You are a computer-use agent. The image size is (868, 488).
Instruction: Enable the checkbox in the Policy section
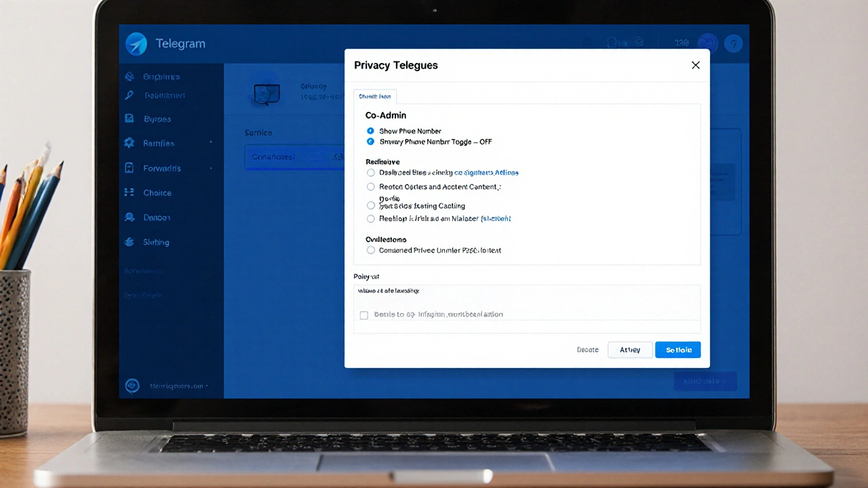click(x=363, y=314)
